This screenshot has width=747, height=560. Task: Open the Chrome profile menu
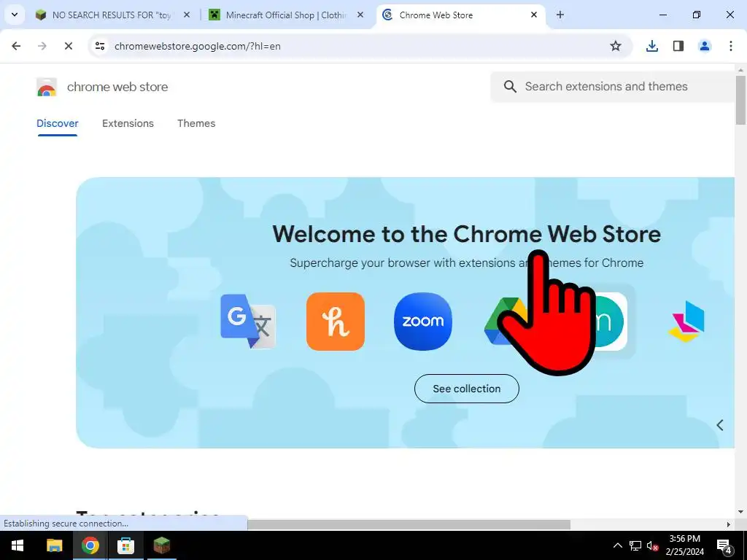(705, 46)
